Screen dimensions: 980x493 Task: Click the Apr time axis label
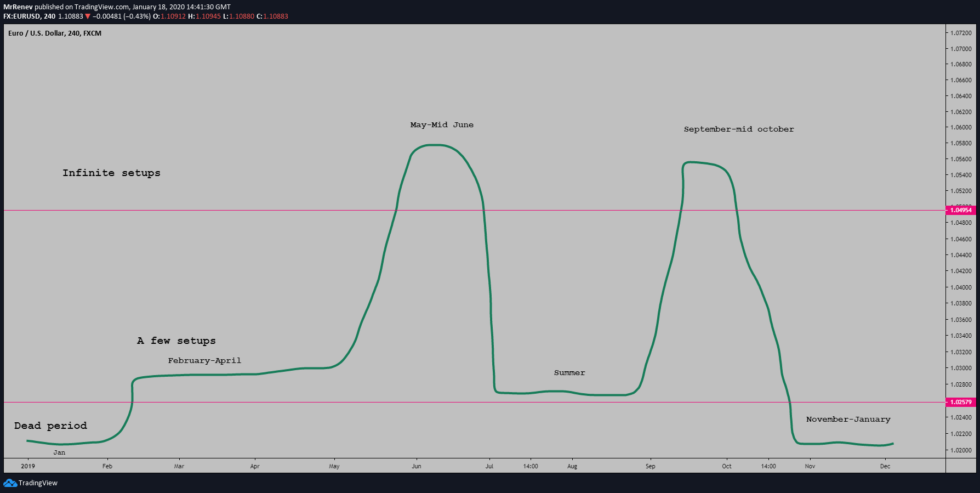(x=255, y=466)
